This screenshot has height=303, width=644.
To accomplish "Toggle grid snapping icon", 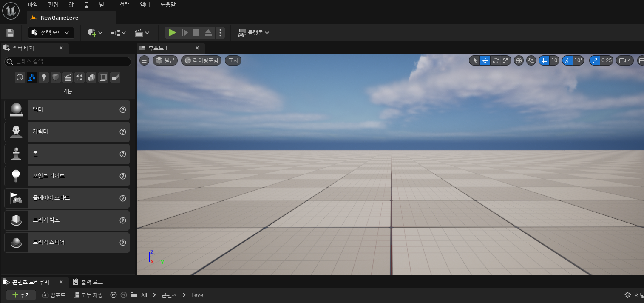I will pos(544,60).
